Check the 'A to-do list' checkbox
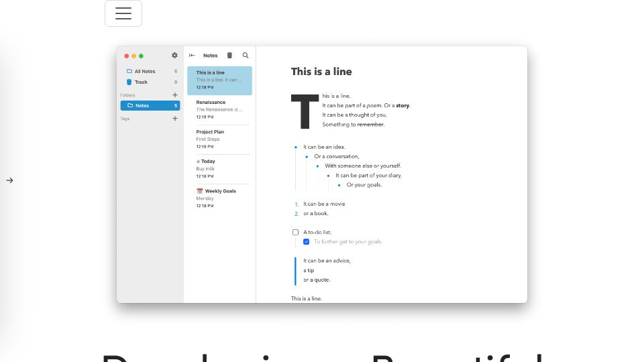This screenshot has height=362, width=644. [x=295, y=233]
